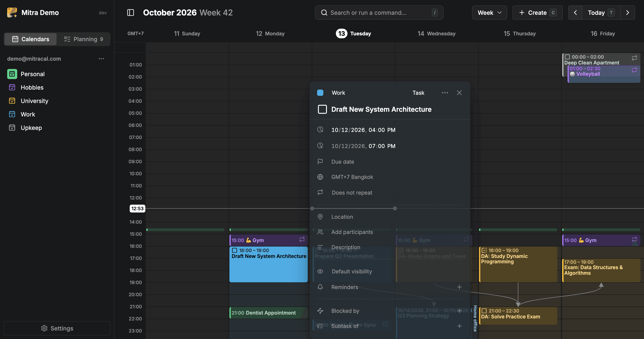Open the Week view dropdown
This screenshot has height=339, width=644.
489,13
